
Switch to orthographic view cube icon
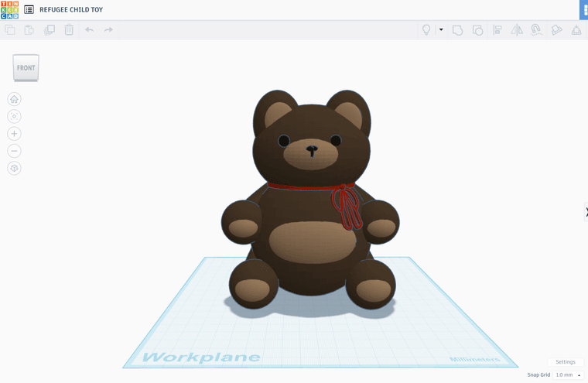[14, 168]
